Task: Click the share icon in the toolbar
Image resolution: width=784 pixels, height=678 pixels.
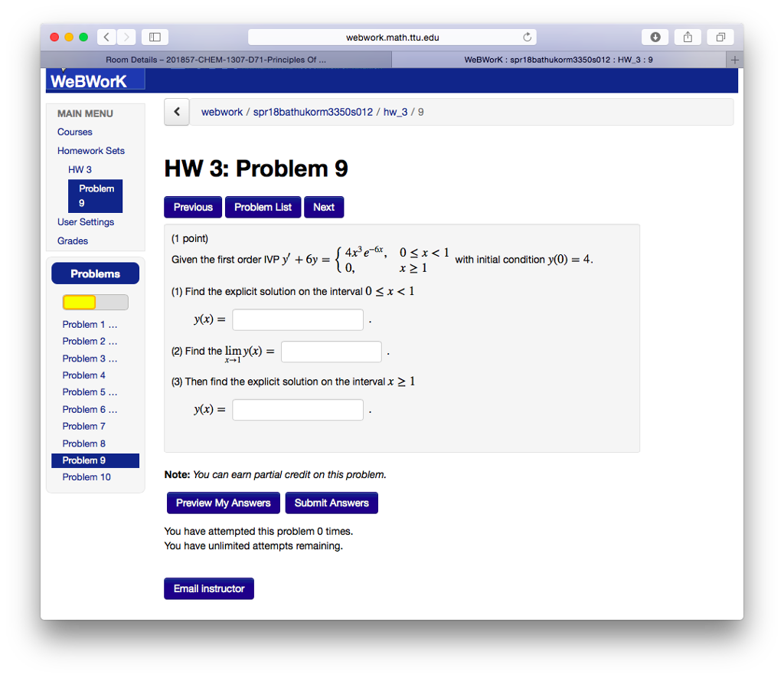Action: click(x=687, y=36)
